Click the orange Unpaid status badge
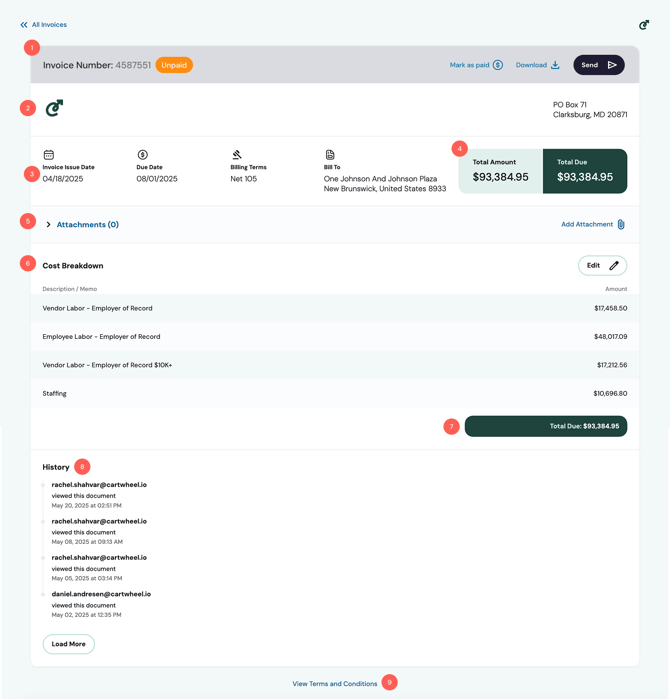This screenshot has width=670, height=699. (174, 65)
